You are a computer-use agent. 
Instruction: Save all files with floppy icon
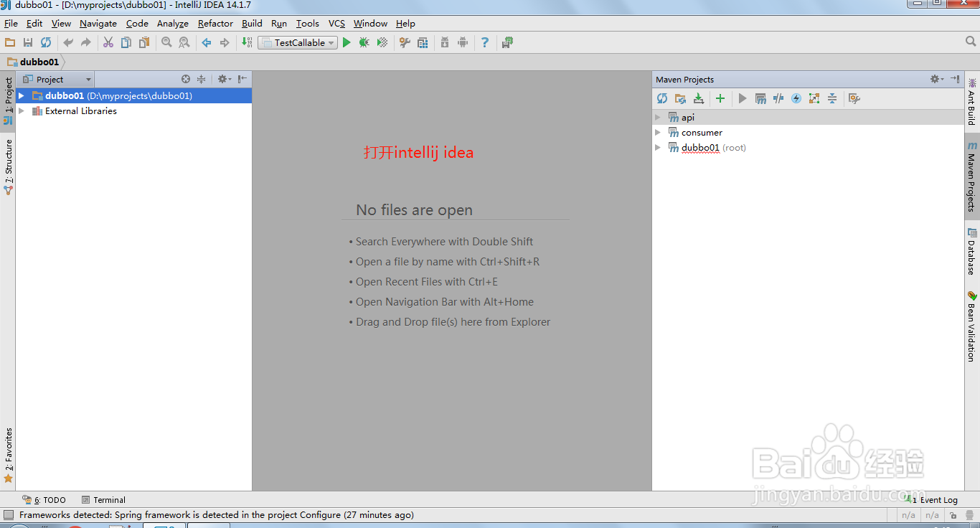point(28,42)
